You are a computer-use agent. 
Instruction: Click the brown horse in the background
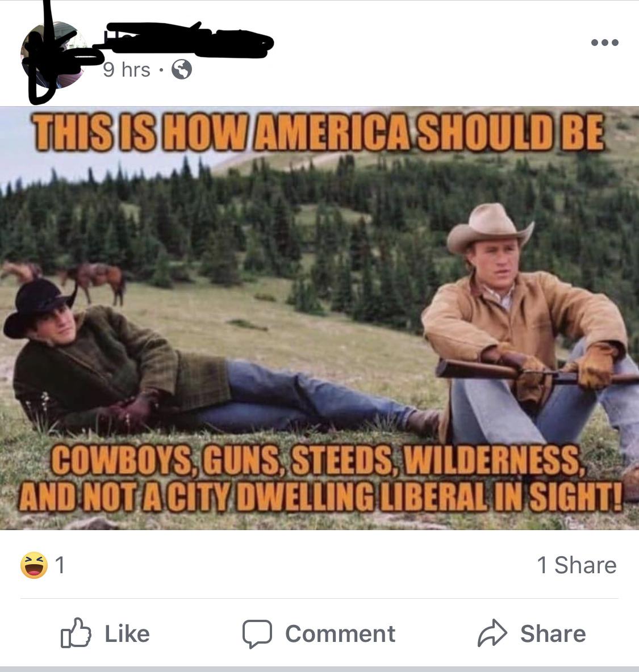tap(97, 282)
